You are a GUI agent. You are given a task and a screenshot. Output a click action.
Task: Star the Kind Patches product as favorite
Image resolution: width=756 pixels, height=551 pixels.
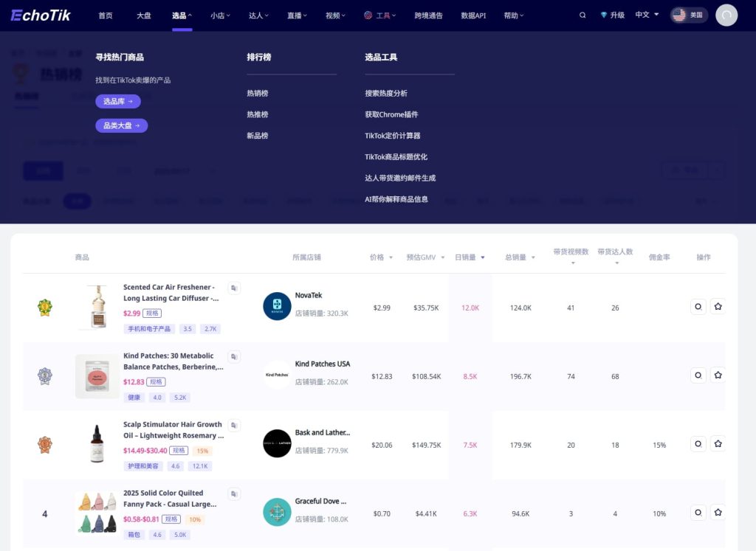[718, 375]
